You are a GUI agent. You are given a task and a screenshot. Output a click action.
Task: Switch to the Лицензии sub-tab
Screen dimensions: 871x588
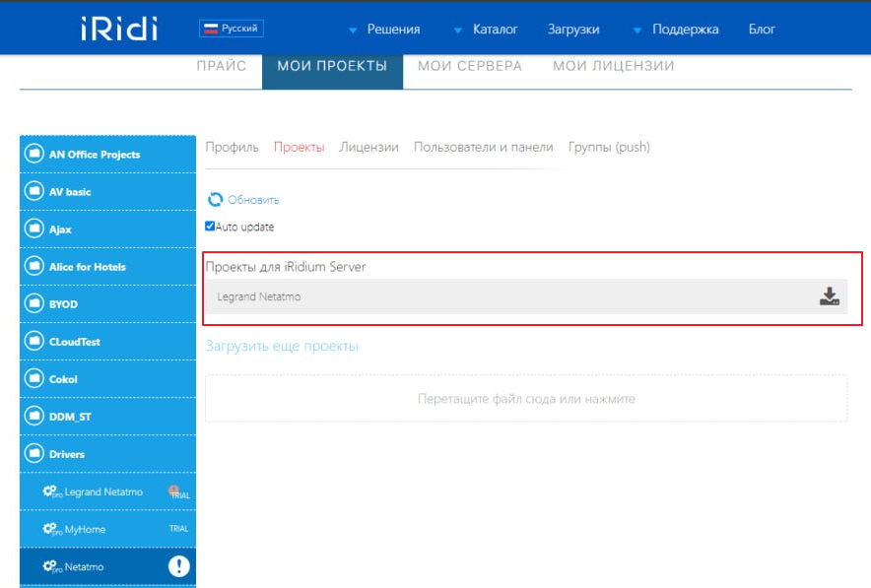pos(368,147)
